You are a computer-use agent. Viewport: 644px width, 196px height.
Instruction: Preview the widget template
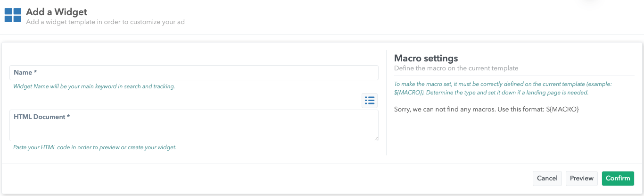click(x=581, y=178)
